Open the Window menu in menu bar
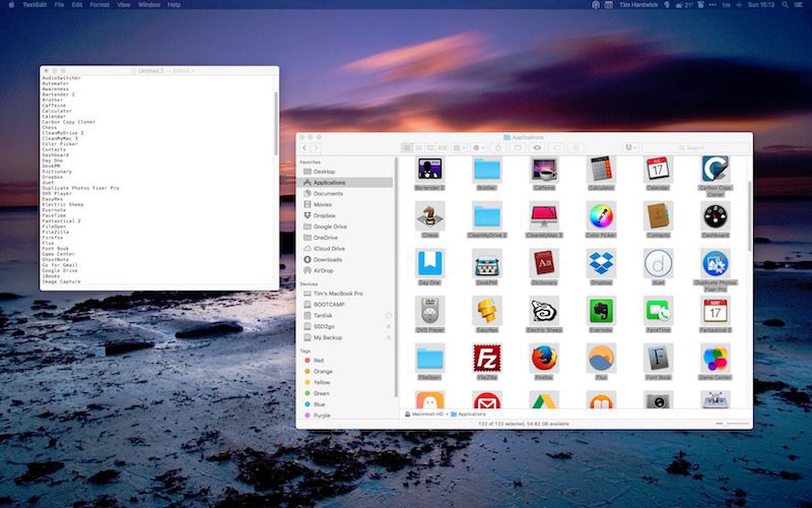 click(149, 5)
